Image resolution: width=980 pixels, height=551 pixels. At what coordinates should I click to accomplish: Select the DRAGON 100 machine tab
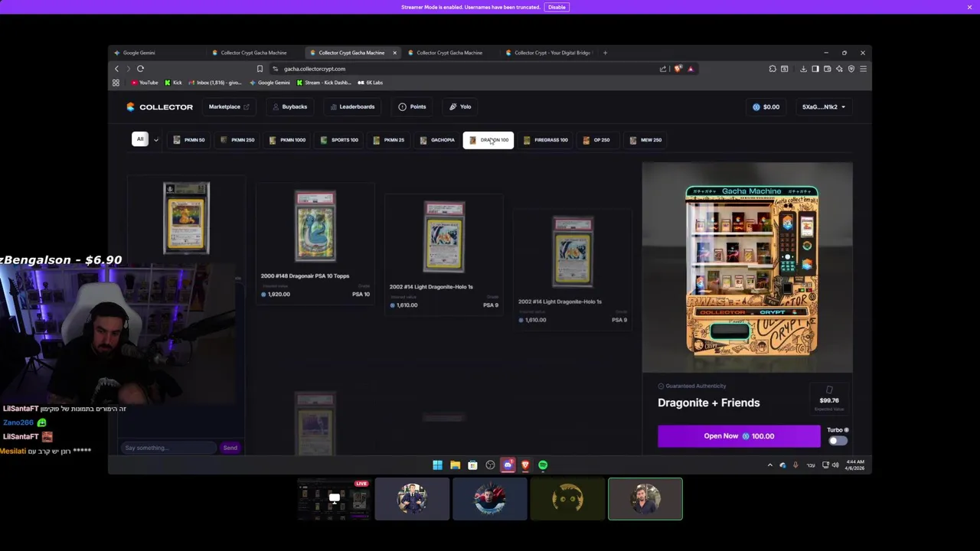coord(488,140)
